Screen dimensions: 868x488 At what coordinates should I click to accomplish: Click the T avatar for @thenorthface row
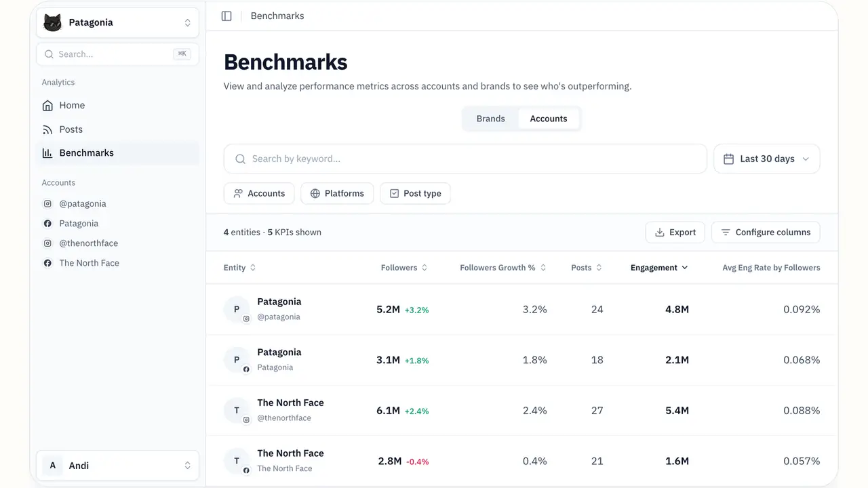pos(237,410)
